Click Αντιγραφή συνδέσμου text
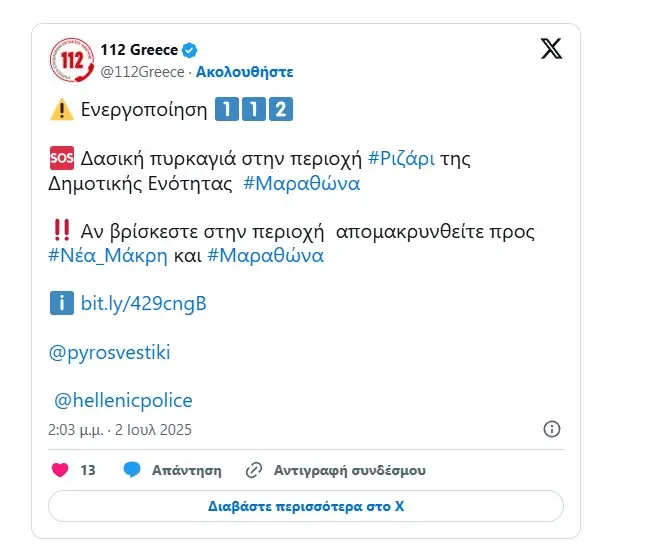This screenshot has height=555, width=664. point(349,470)
